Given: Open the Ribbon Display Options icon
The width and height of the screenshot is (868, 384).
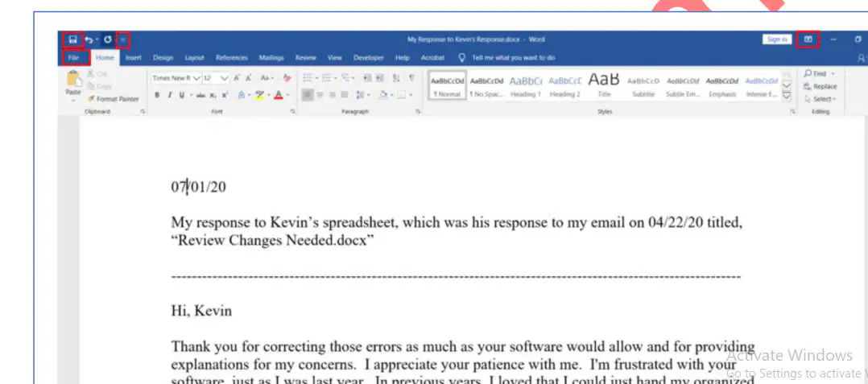Looking at the screenshot, I should tap(808, 39).
